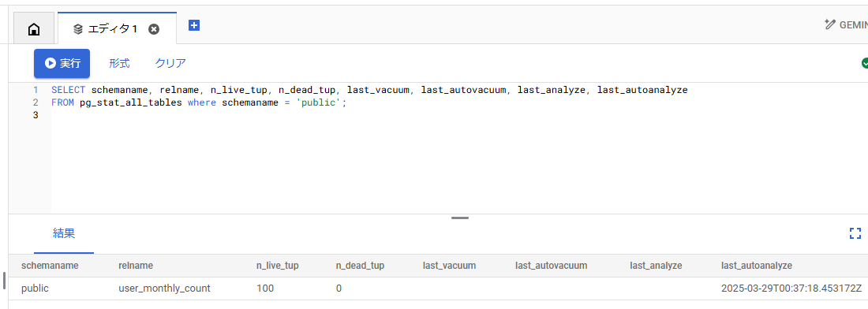Open the home tab icon
The width and height of the screenshot is (868, 309).
pyautogui.click(x=34, y=29)
